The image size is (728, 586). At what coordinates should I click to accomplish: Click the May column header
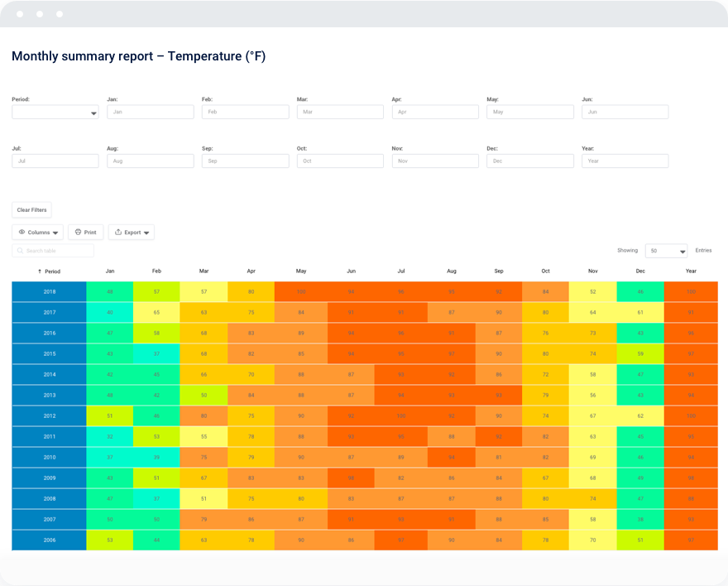click(x=301, y=271)
